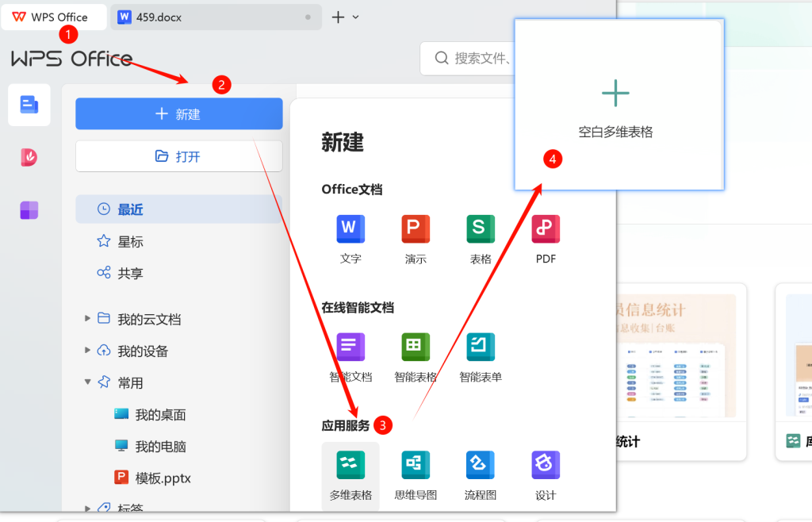Click the Word icon on 459.docx tab

[124, 17]
